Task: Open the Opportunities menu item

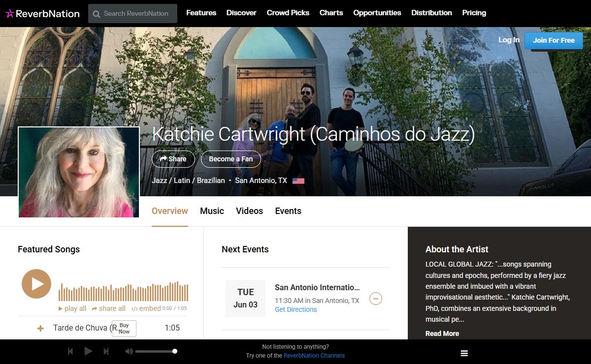Action: (x=377, y=13)
